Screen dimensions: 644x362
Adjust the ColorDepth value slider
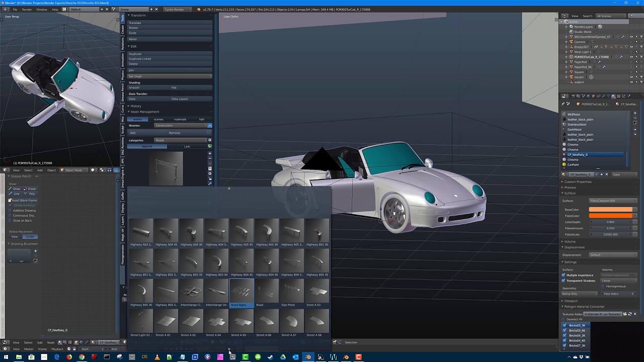point(611,222)
